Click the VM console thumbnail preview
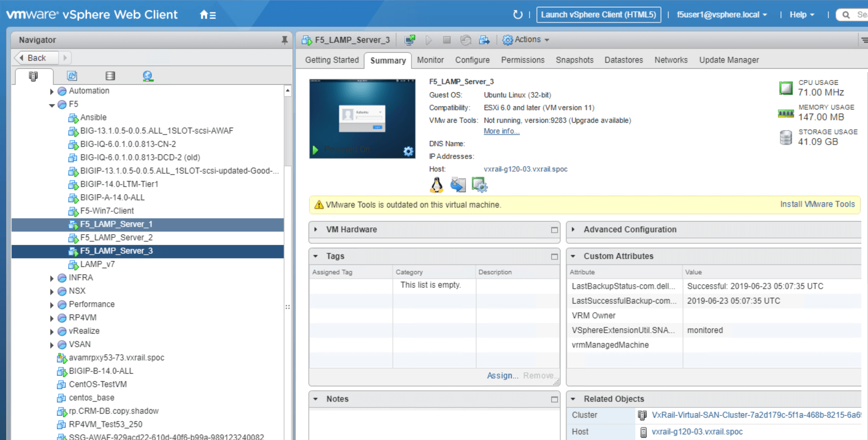This screenshot has height=440, width=868. [x=362, y=119]
